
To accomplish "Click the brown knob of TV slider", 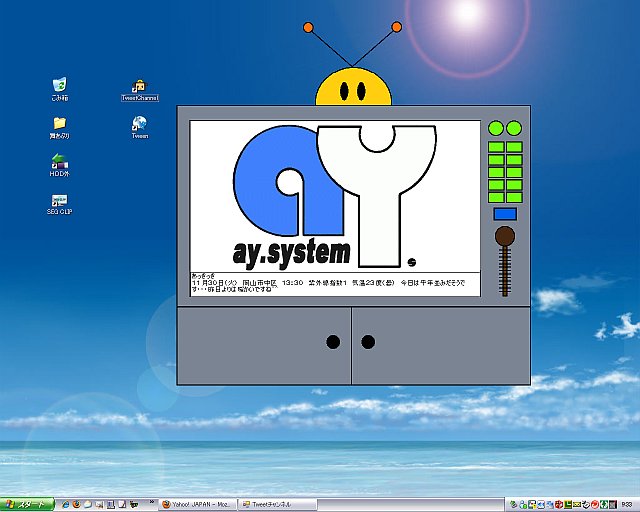I will (505, 236).
